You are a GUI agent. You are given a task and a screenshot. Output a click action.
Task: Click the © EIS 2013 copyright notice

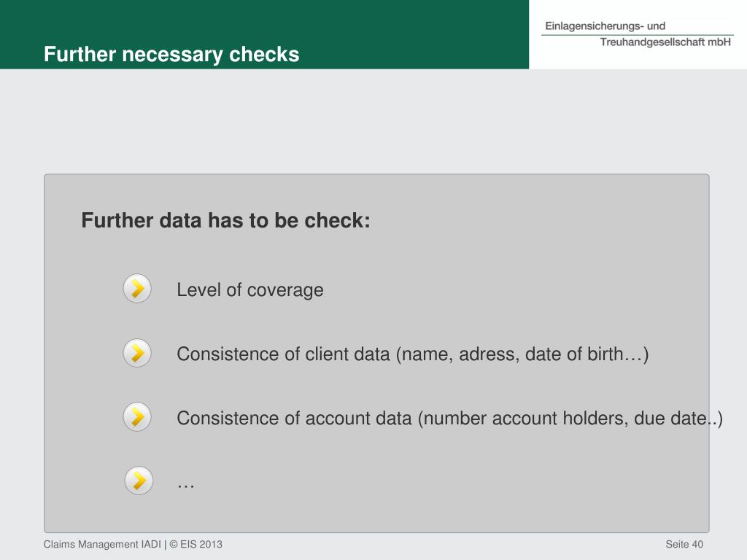[196, 544]
